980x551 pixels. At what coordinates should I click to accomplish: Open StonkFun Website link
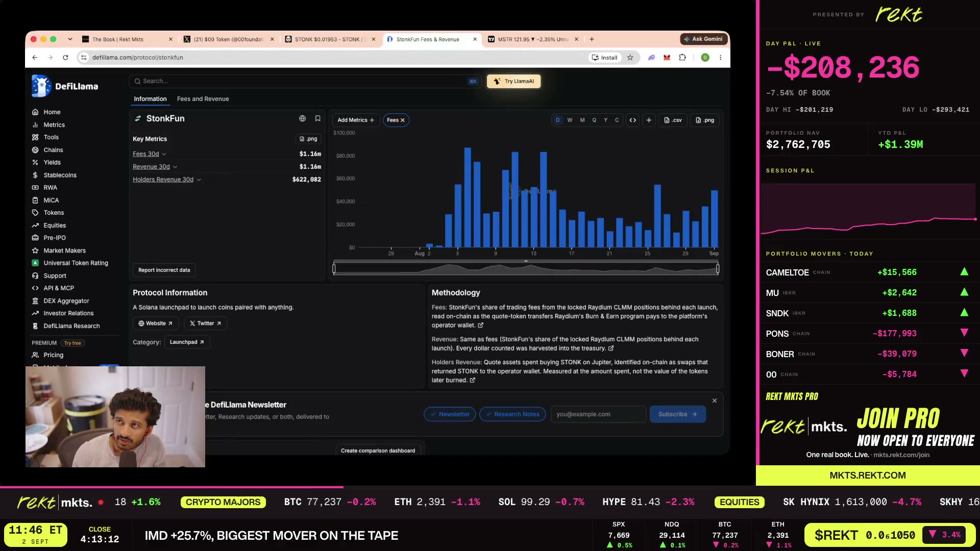pos(155,323)
